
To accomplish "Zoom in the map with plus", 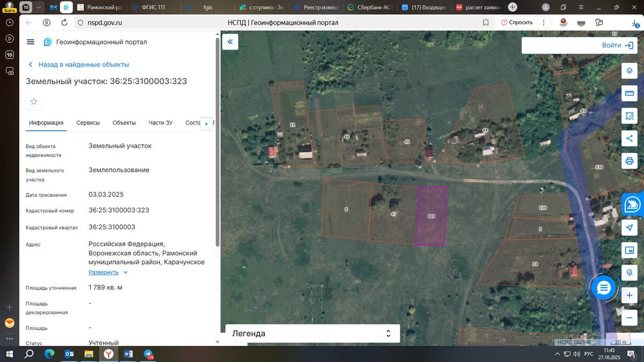I will (629, 295).
